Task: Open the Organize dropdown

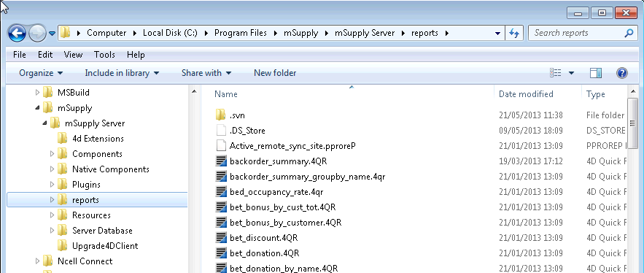Action: (41, 73)
